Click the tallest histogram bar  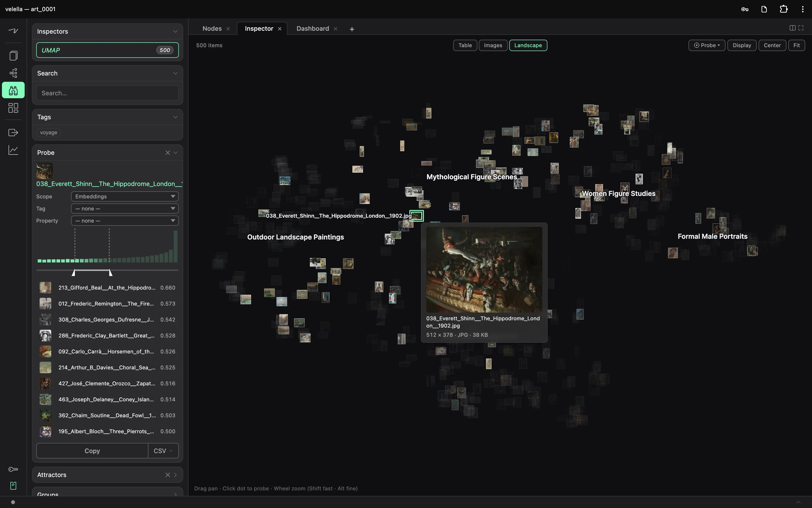175,246
